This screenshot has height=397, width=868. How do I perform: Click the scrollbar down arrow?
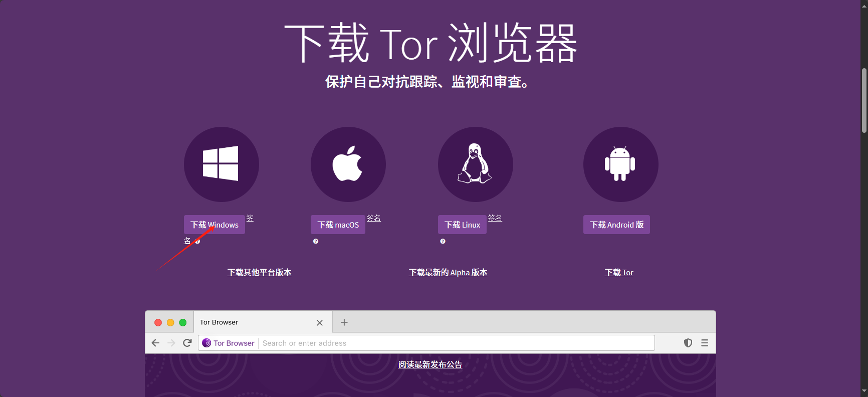(x=864, y=391)
